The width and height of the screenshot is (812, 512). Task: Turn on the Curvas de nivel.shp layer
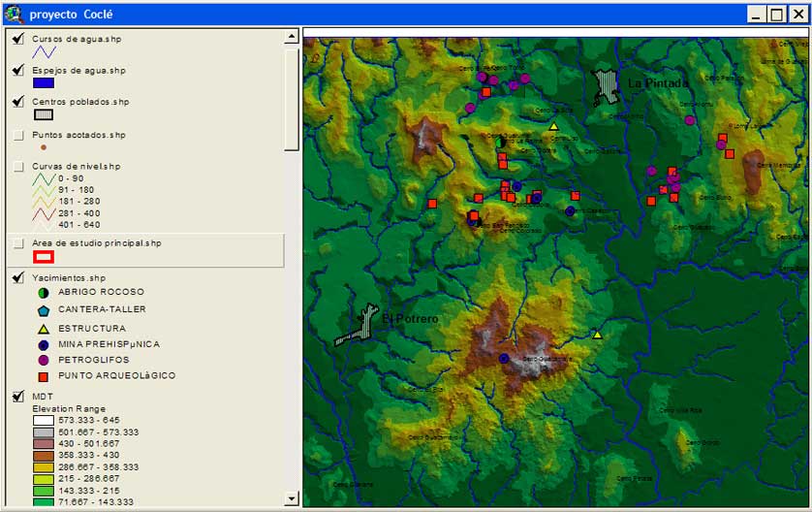click(17, 167)
